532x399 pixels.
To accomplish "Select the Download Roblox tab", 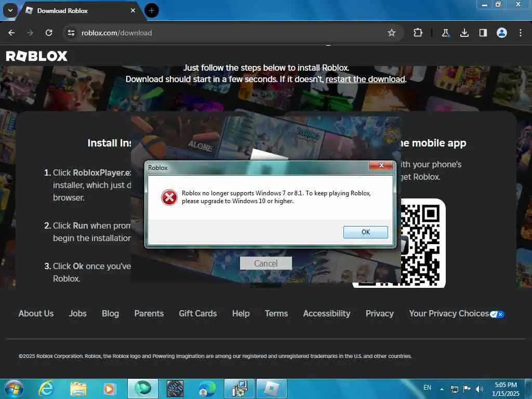I will (x=79, y=10).
